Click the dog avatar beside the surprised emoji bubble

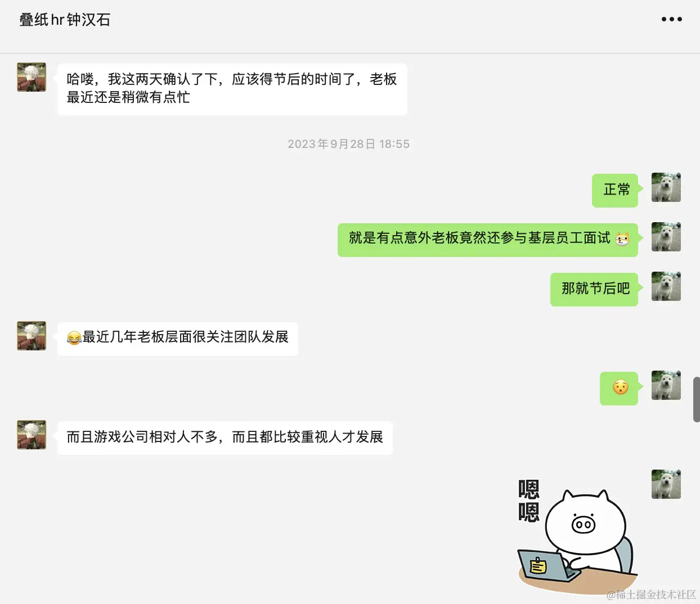[666, 385]
